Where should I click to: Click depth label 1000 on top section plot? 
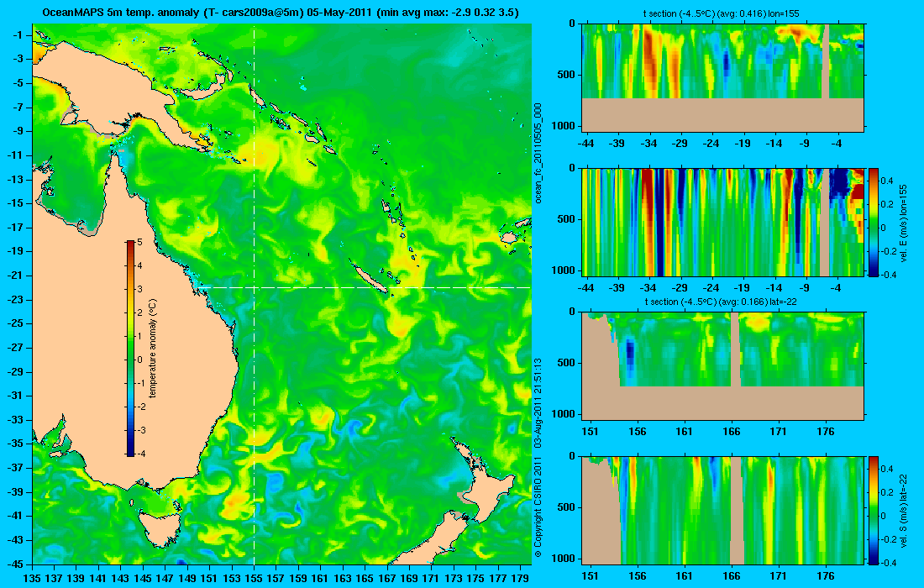tap(564, 126)
